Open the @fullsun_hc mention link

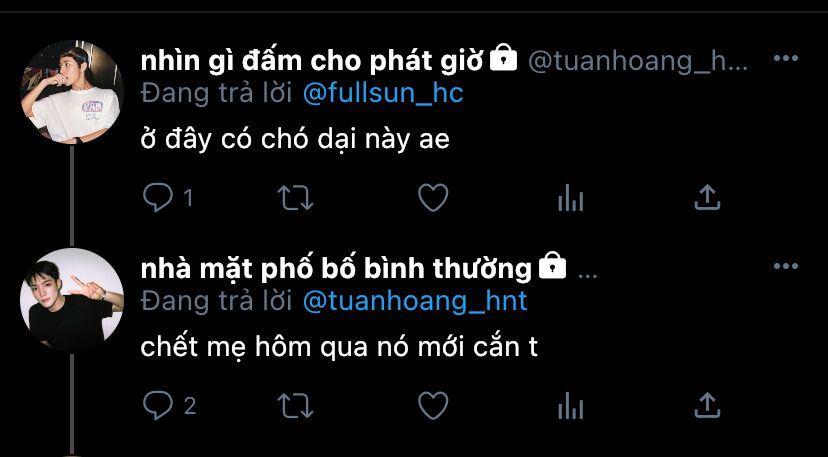pos(383,94)
